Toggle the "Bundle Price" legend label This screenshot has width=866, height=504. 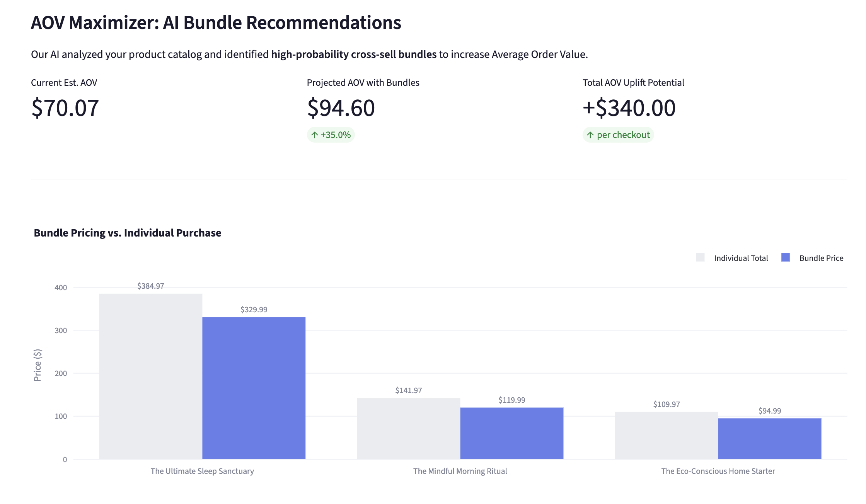[x=821, y=258]
